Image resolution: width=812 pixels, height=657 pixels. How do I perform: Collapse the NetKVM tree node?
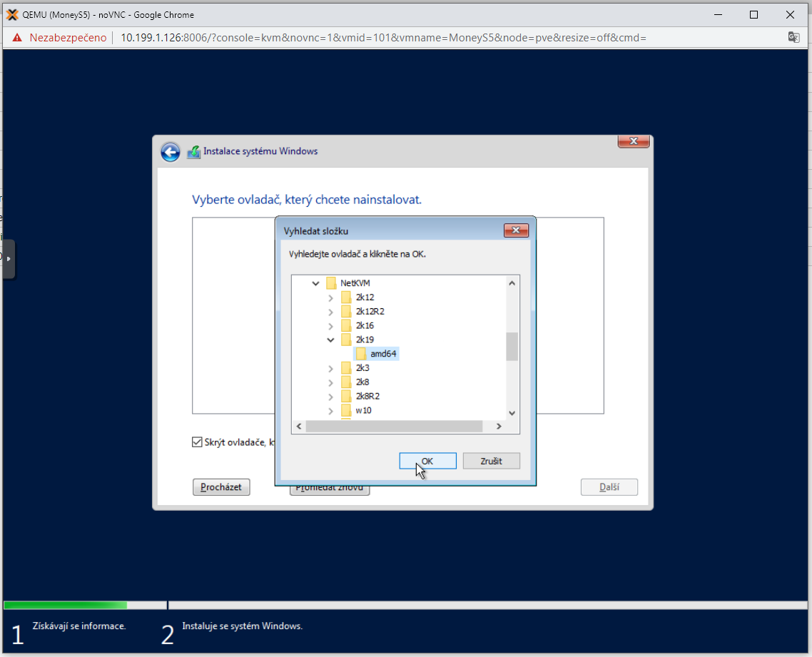click(x=315, y=283)
